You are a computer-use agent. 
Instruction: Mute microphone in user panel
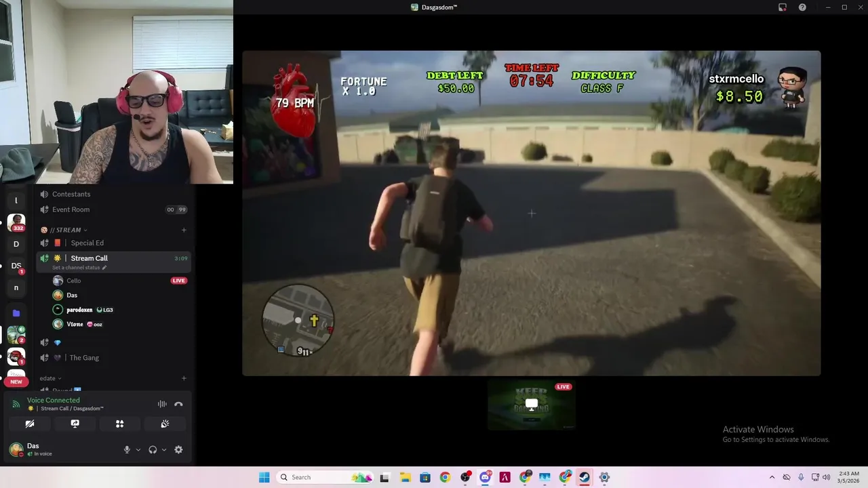[127, 449]
